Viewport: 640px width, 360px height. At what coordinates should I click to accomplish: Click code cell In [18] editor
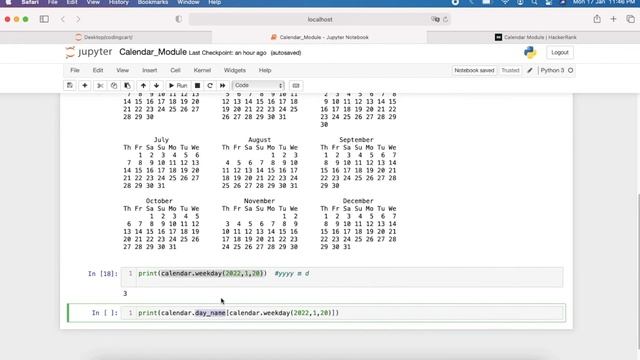click(342, 277)
